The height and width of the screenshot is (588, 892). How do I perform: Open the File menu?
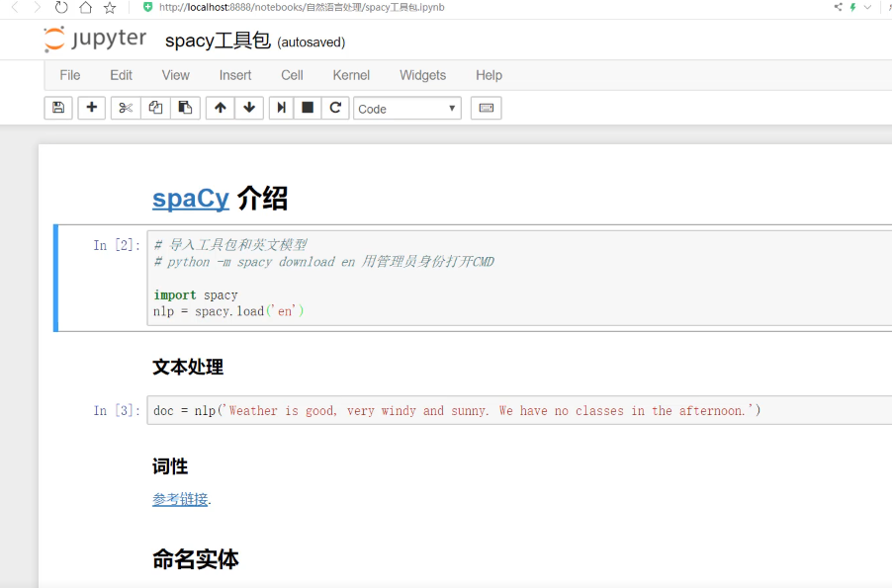pyautogui.click(x=70, y=75)
